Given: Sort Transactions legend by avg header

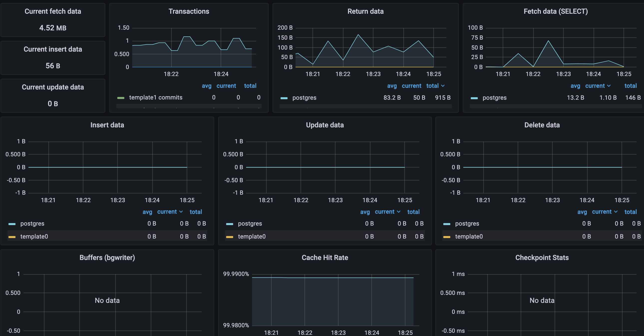Looking at the screenshot, I should point(206,86).
